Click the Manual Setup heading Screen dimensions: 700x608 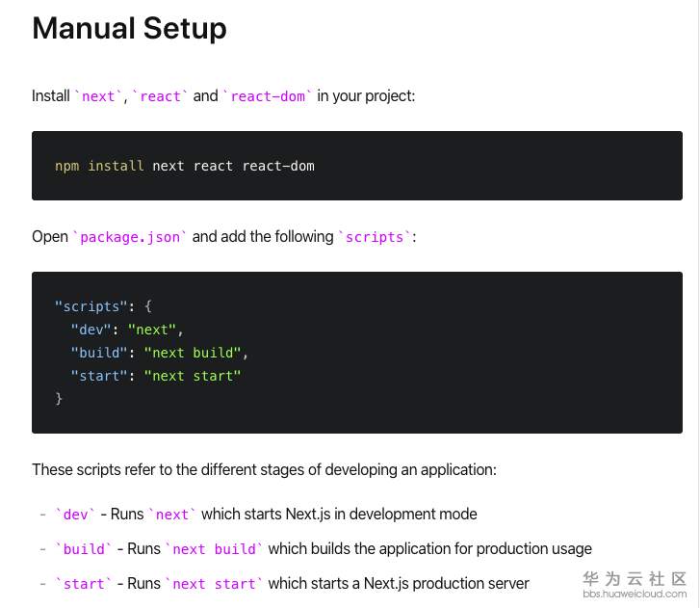(129, 29)
